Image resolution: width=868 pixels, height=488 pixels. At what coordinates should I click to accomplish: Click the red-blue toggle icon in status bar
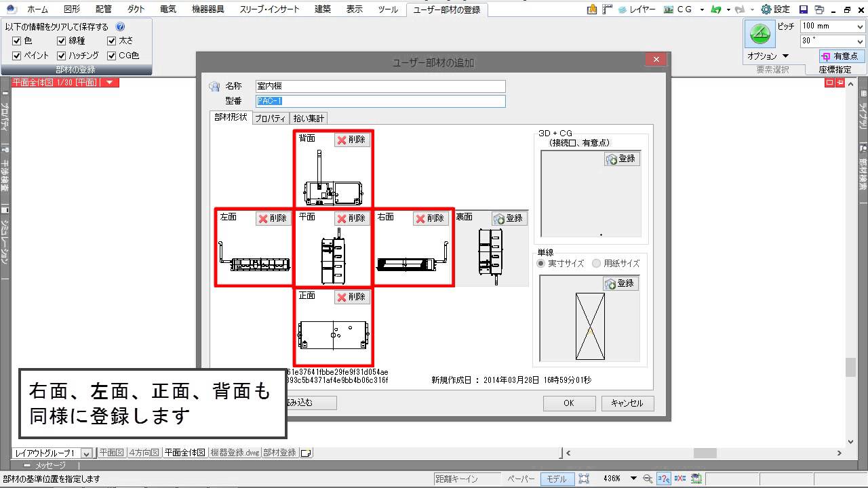click(679, 479)
